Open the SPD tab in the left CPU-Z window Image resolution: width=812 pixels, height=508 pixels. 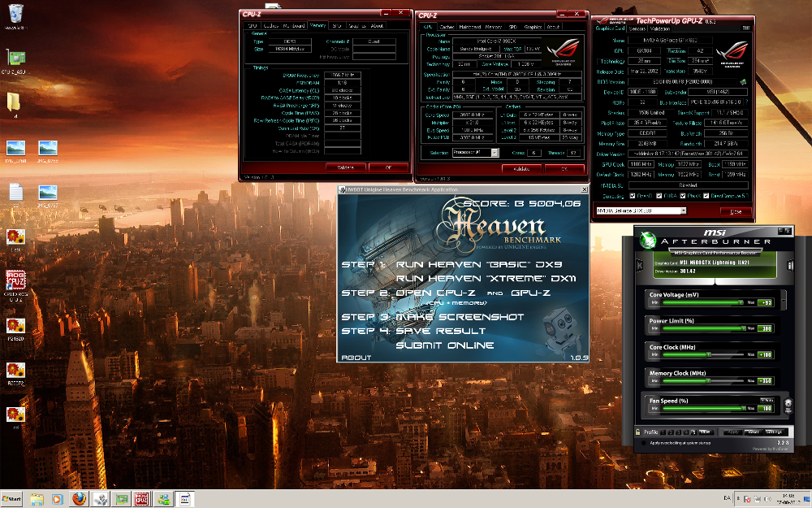[337, 25]
